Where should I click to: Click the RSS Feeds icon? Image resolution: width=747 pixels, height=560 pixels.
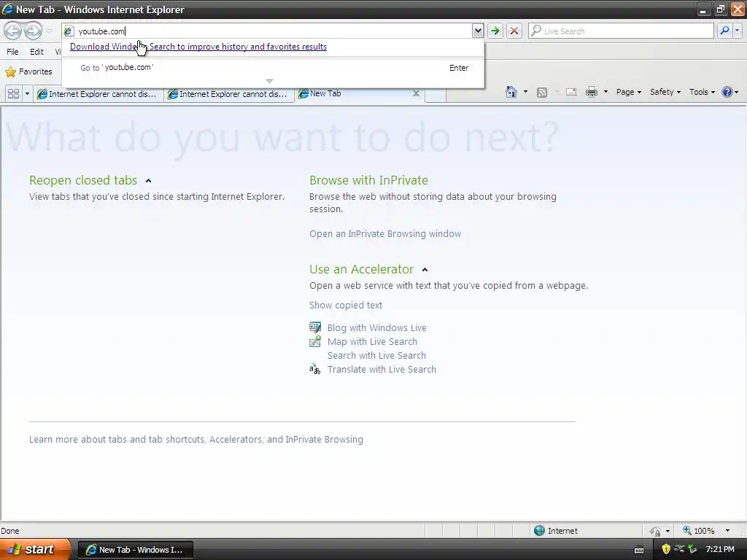[x=542, y=93]
